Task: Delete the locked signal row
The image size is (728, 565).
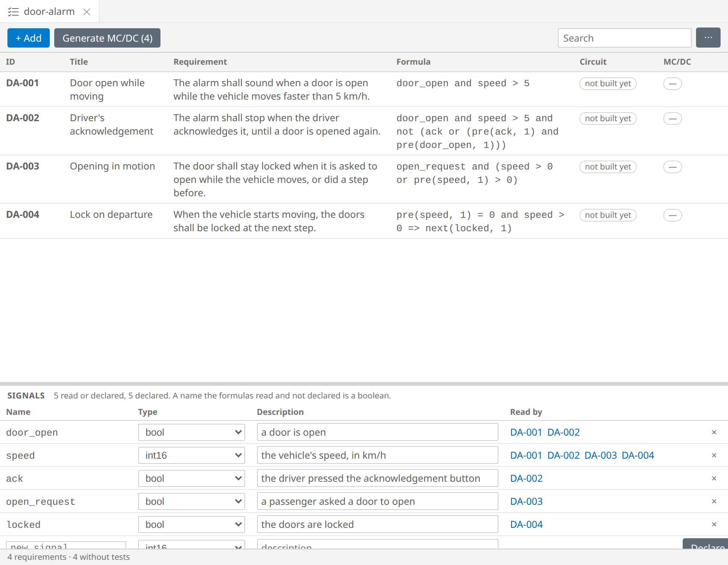Action: [x=714, y=524]
